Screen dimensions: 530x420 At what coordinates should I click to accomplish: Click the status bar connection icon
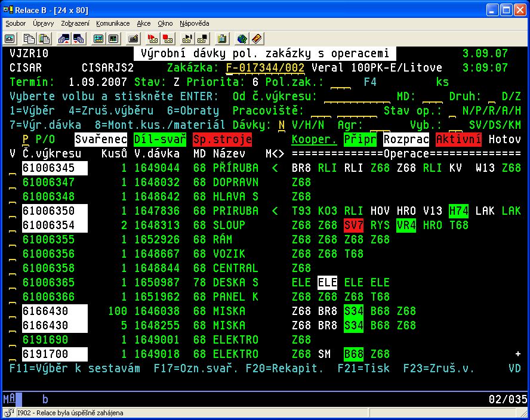point(9,413)
